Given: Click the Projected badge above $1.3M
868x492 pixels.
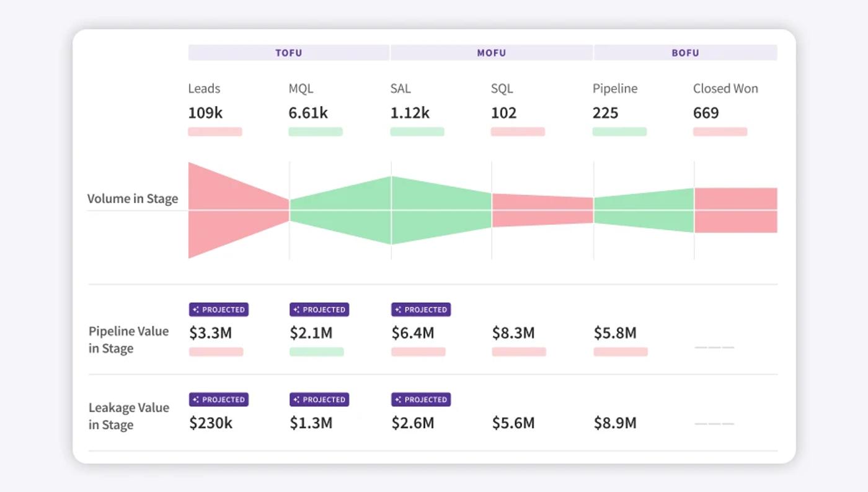Looking at the screenshot, I should 319,400.
